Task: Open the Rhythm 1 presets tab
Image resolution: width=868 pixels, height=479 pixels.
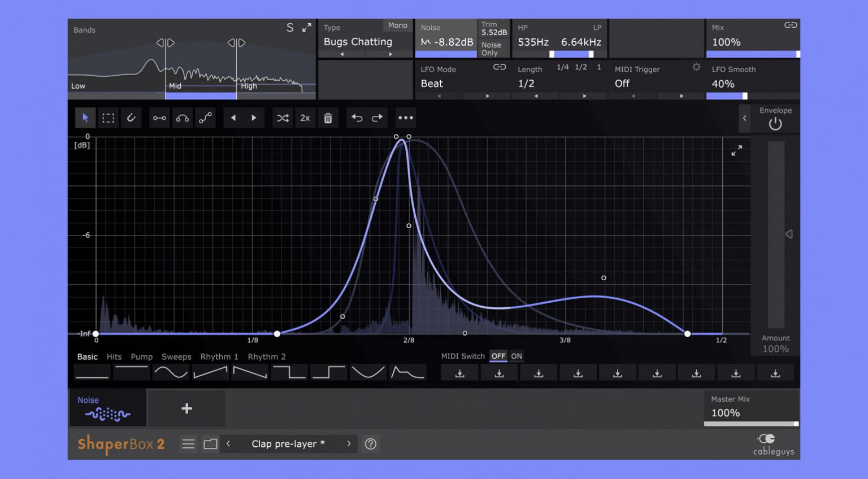Action: 219,356
